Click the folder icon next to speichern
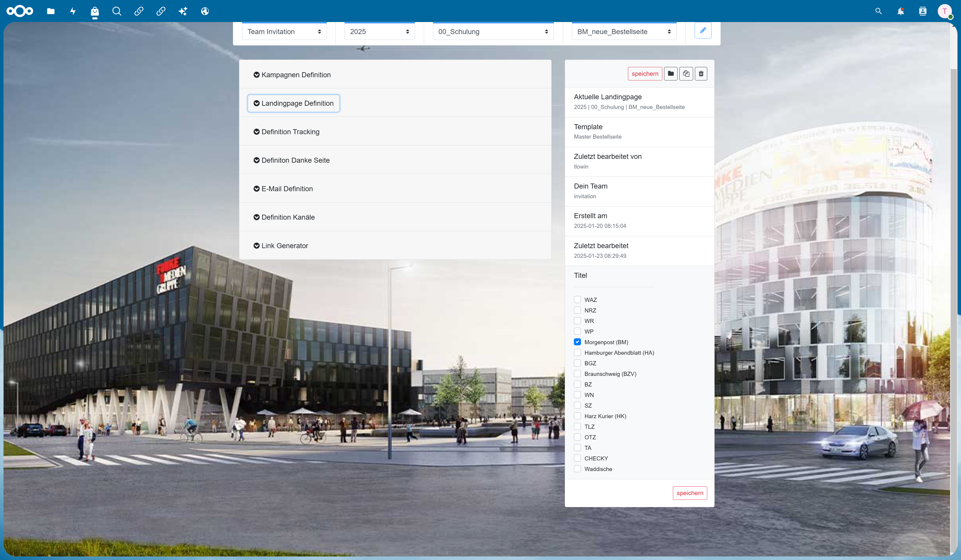The height and width of the screenshot is (560, 961). (671, 74)
